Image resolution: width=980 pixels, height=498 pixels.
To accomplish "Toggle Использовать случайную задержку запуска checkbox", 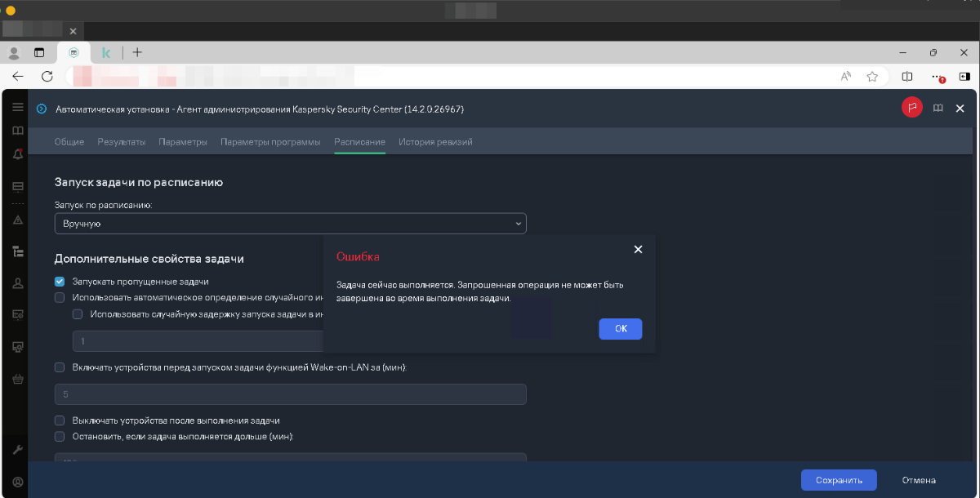I will coord(78,313).
